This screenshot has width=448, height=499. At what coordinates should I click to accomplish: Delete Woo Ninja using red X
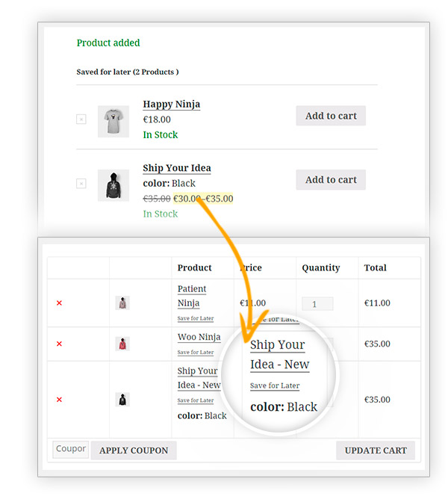59,344
